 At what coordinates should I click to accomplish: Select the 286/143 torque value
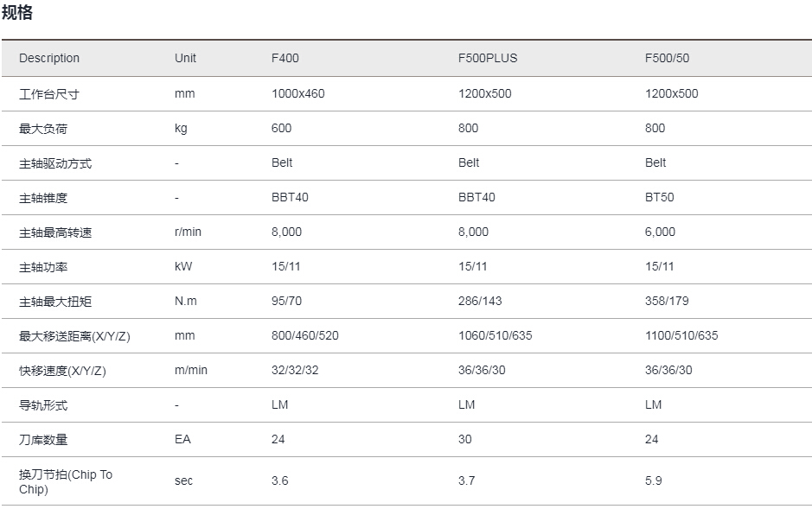point(480,301)
